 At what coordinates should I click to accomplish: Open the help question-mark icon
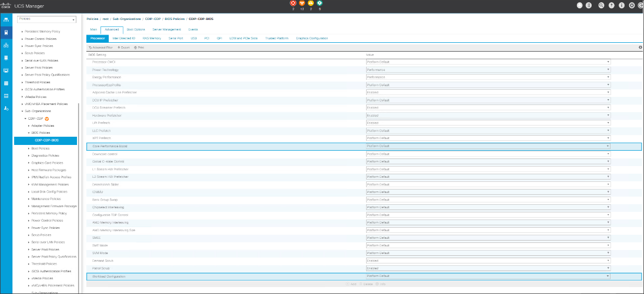coord(613,5)
